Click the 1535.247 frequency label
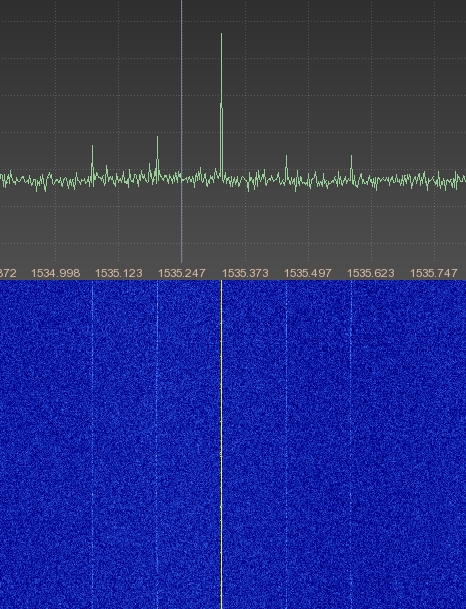This screenshot has height=609, width=466. (x=182, y=273)
